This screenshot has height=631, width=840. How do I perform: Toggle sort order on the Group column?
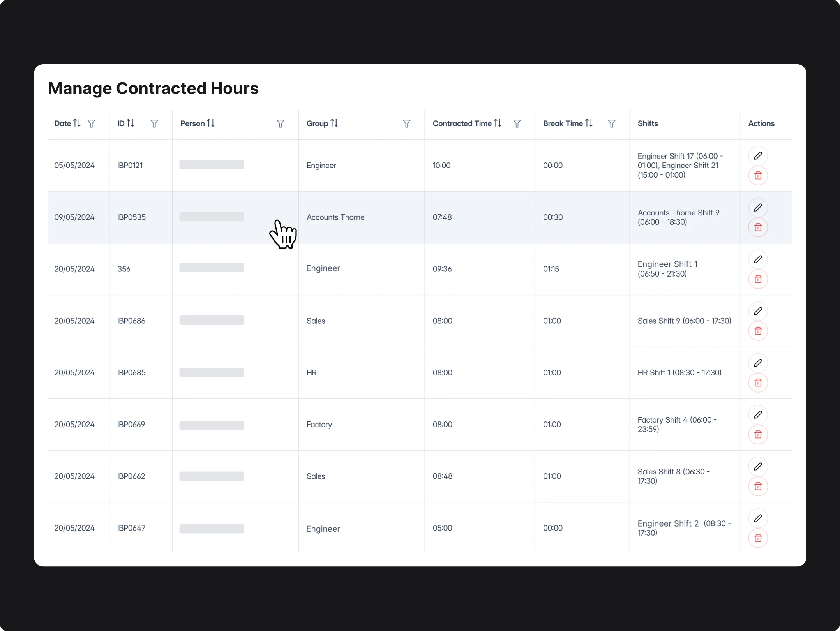[x=335, y=123]
